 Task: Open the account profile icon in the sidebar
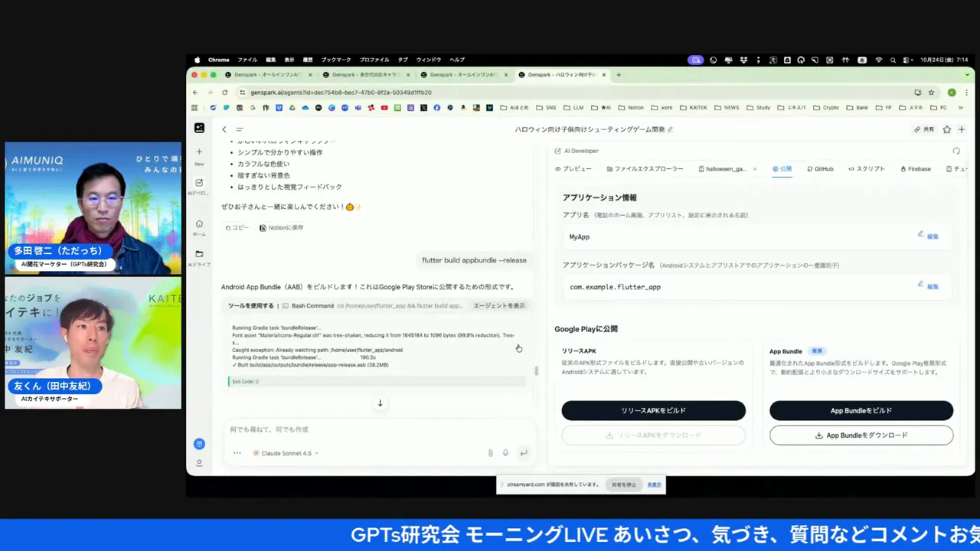coord(199,463)
